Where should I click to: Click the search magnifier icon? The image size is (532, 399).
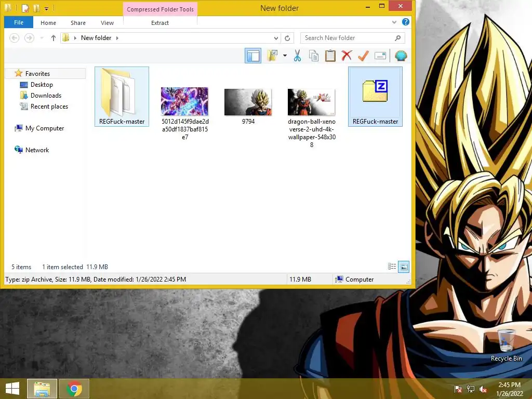397,38
